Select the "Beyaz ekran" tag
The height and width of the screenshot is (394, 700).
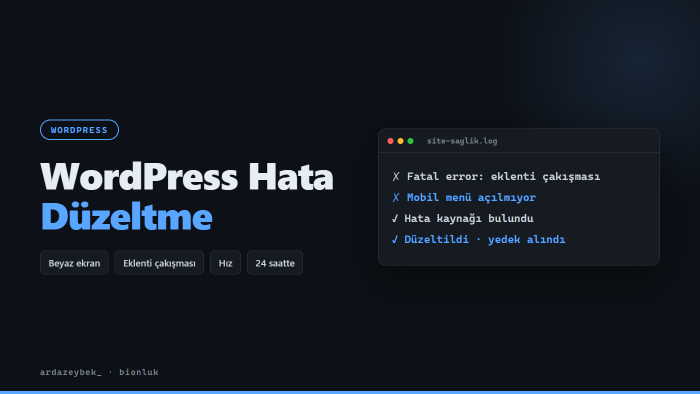(x=74, y=263)
